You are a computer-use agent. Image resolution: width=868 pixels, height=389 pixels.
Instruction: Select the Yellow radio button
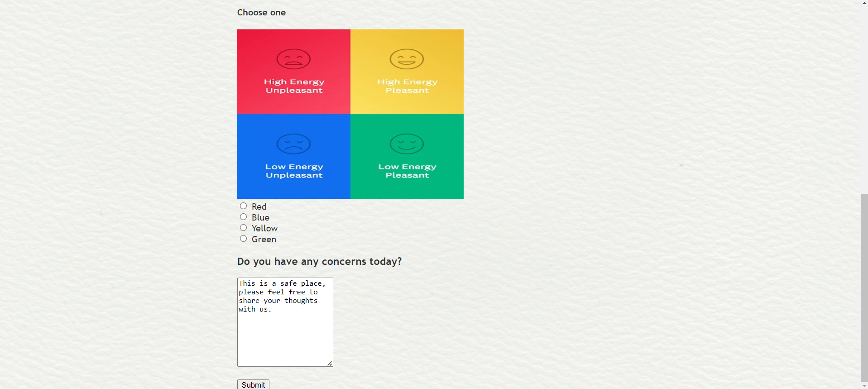click(x=243, y=228)
